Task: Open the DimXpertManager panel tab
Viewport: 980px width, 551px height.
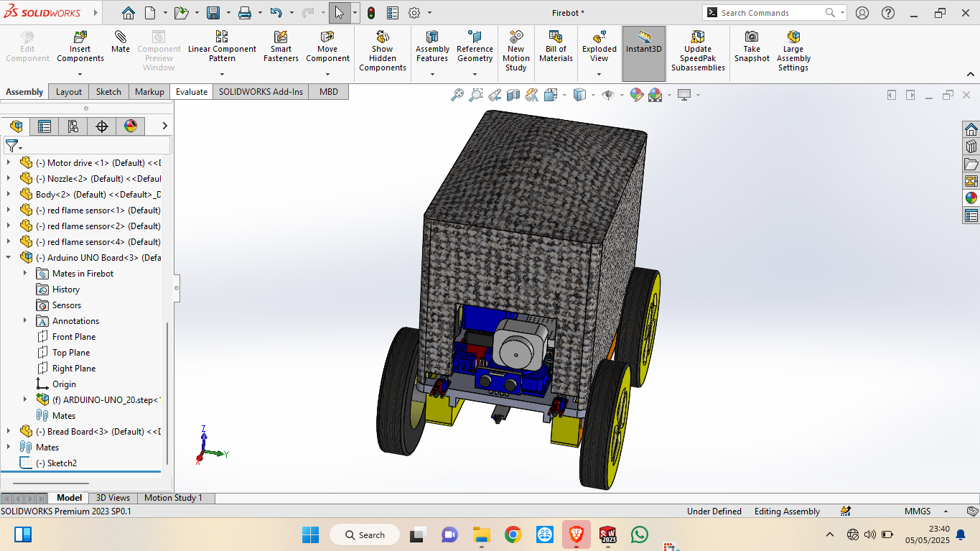Action: 102,126
